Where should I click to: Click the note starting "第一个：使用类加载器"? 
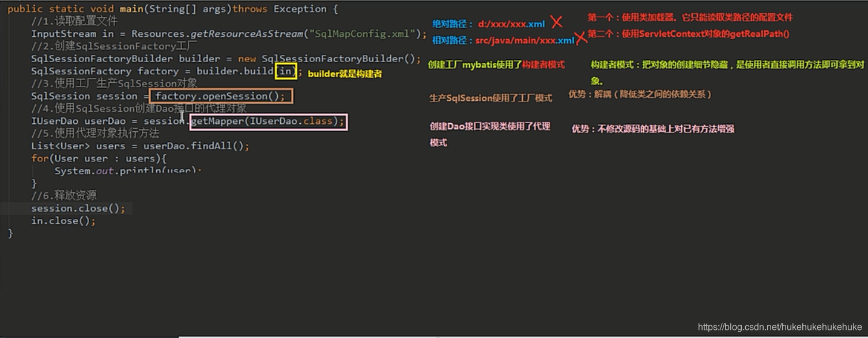pyautogui.click(x=690, y=17)
